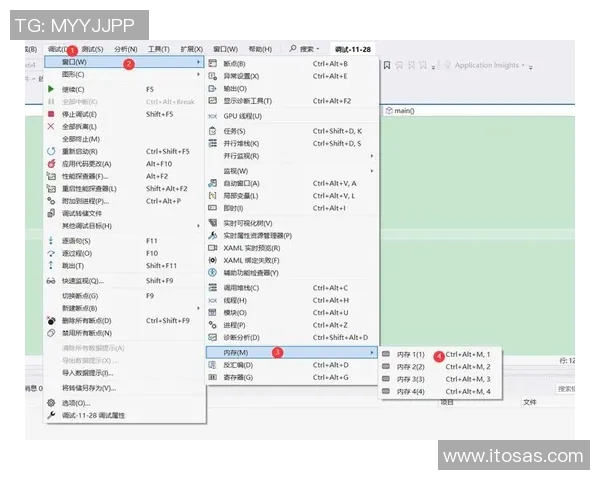Click the red Stop Debugging (停止调试) icon
The height and width of the screenshot is (480, 600).
coord(51,114)
